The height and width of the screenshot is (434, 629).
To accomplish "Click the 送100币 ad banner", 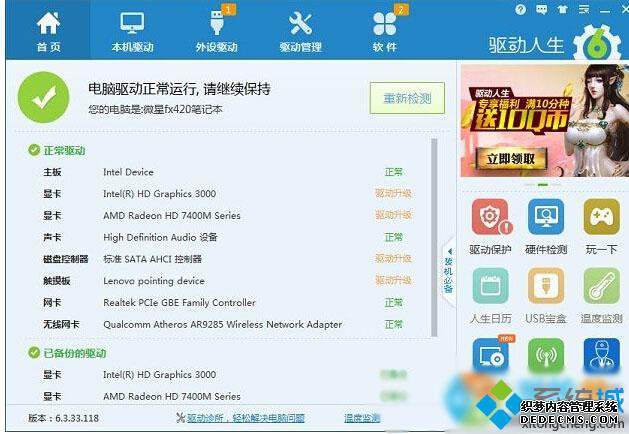I will (544, 120).
